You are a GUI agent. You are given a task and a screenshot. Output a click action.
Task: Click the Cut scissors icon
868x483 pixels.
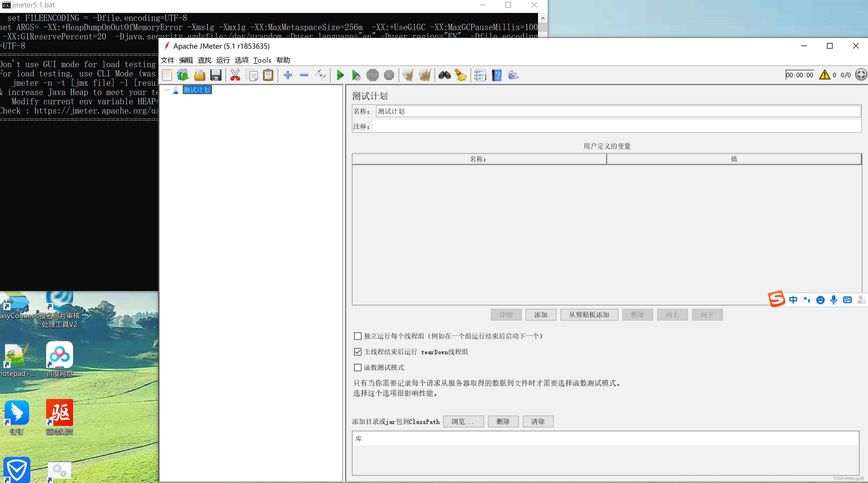coord(235,75)
